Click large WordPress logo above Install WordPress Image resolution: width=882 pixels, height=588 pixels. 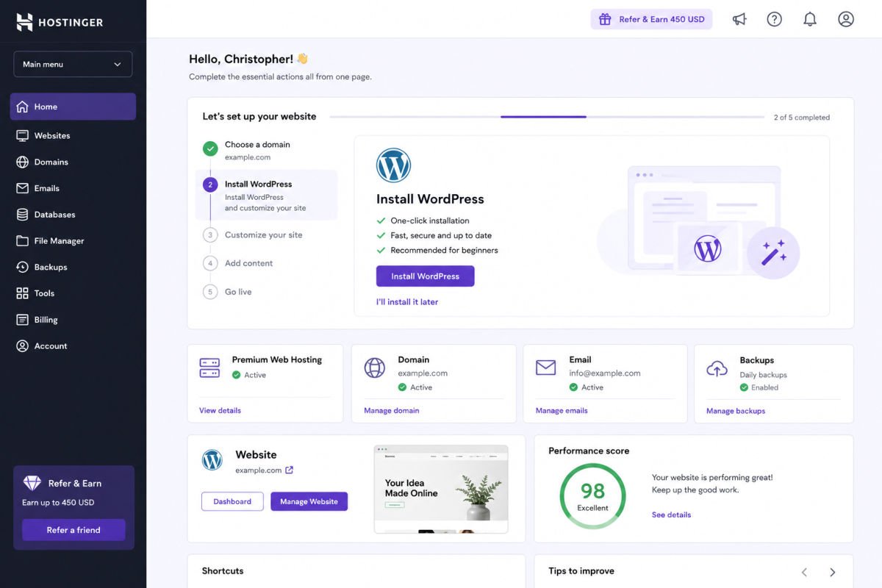coord(393,165)
